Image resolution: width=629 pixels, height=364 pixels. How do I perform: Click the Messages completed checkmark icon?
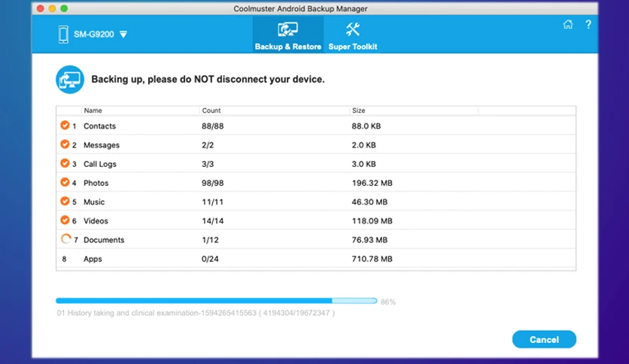pos(65,144)
